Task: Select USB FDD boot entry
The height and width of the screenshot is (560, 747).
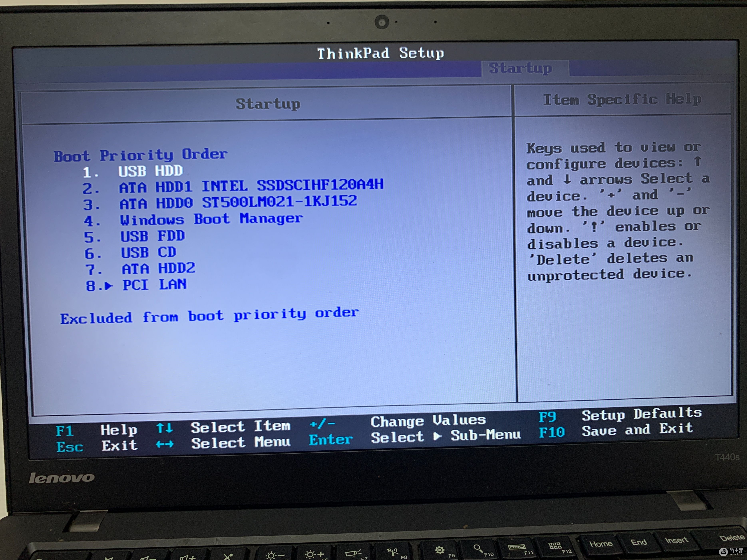Action: (x=153, y=236)
